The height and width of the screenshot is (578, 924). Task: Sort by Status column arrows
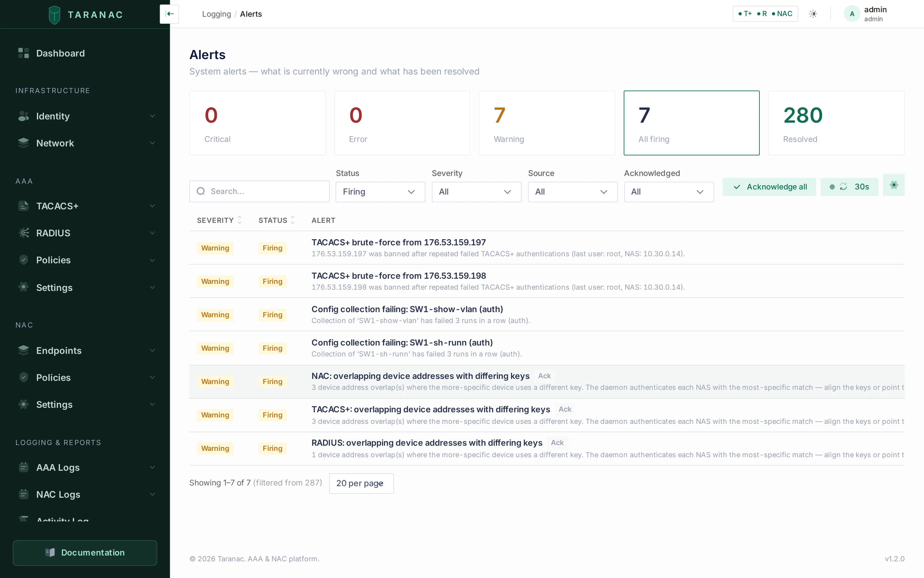pyautogui.click(x=293, y=220)
